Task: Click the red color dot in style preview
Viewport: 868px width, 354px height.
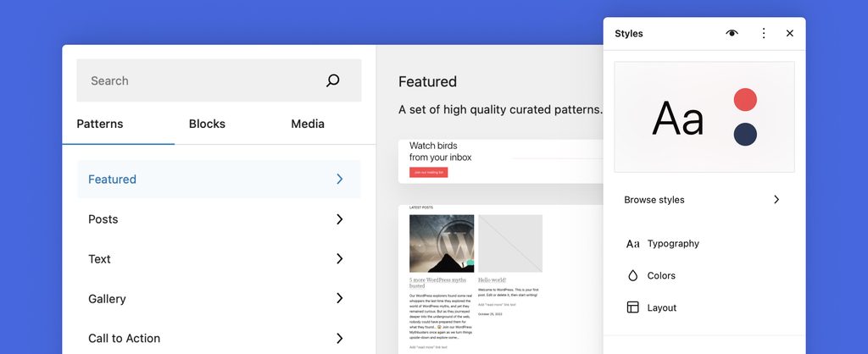Action: pyautogui.click(x=745, y=100)
